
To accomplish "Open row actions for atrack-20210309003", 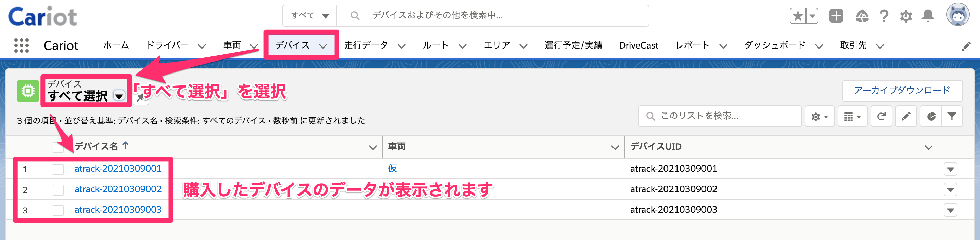I will click(950, 210).
